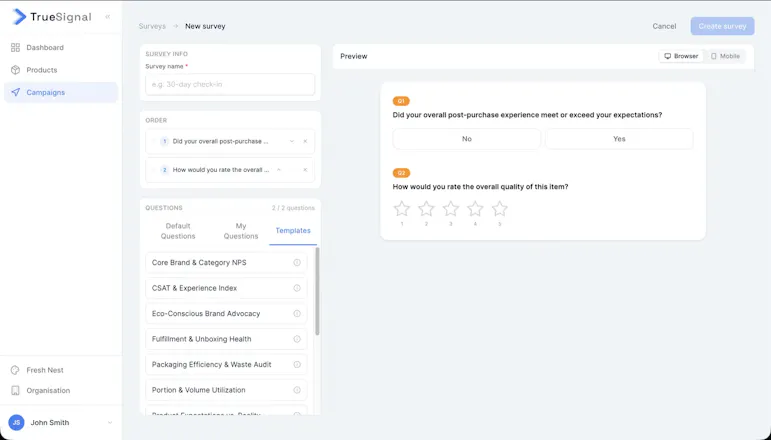Click the Q1 badge in the preview
Image resolution: width=771 pixels, height=440 pixels.
[x=401, y=101]
